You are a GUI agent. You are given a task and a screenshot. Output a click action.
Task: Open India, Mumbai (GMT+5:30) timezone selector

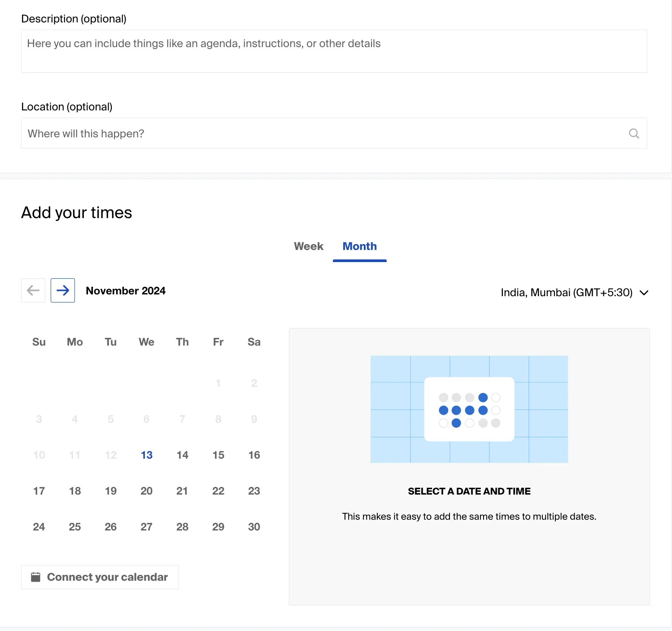tap(575, 293)
